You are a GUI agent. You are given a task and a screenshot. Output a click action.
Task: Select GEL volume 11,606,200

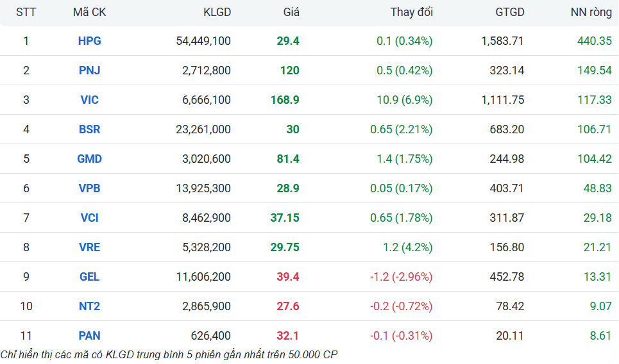pyautogui.click(x=203, y=277)
